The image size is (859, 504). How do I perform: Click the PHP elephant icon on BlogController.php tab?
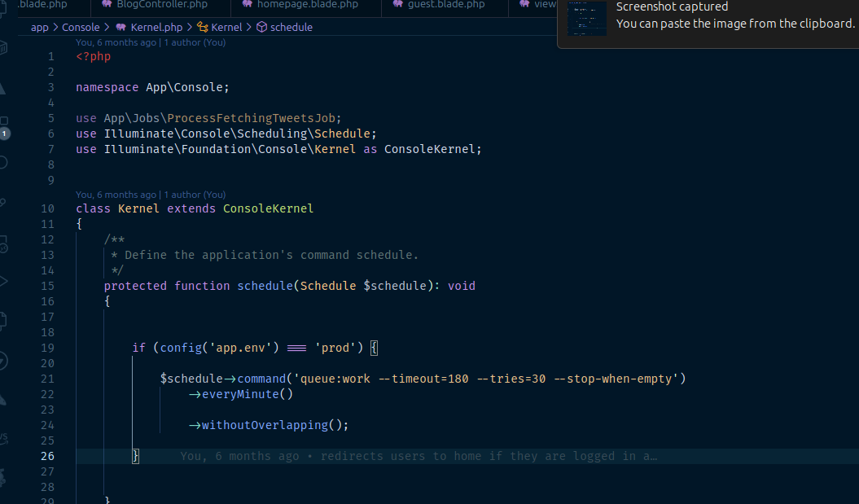(107, 5)
